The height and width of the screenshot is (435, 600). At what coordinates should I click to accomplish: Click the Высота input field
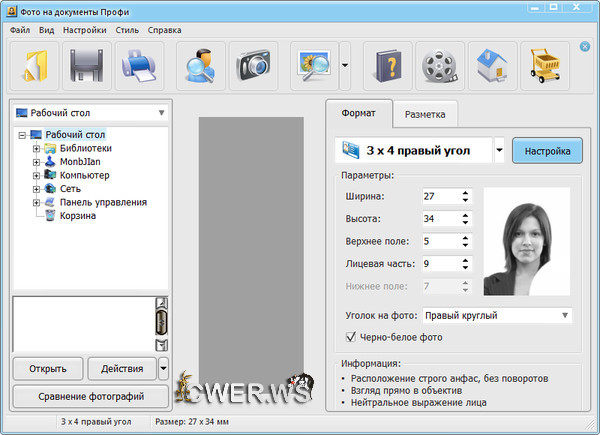(x=438, y=218)
